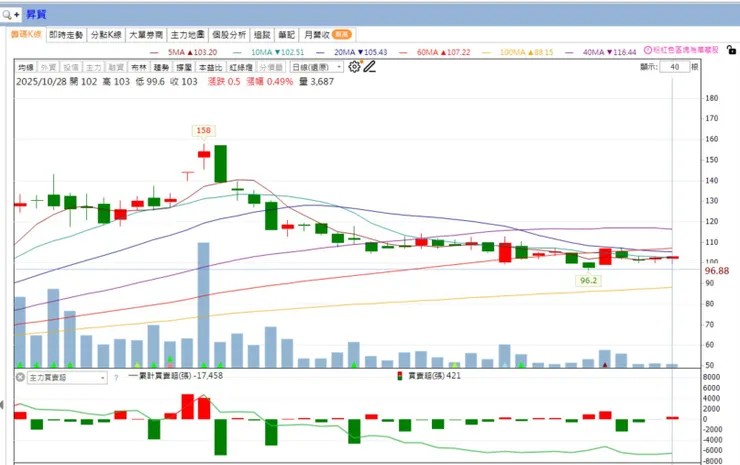Viewport: 740px width, 465px height.
Task: Click the 顯示 bar count field showing 40
Action: (x=674, y=67)
